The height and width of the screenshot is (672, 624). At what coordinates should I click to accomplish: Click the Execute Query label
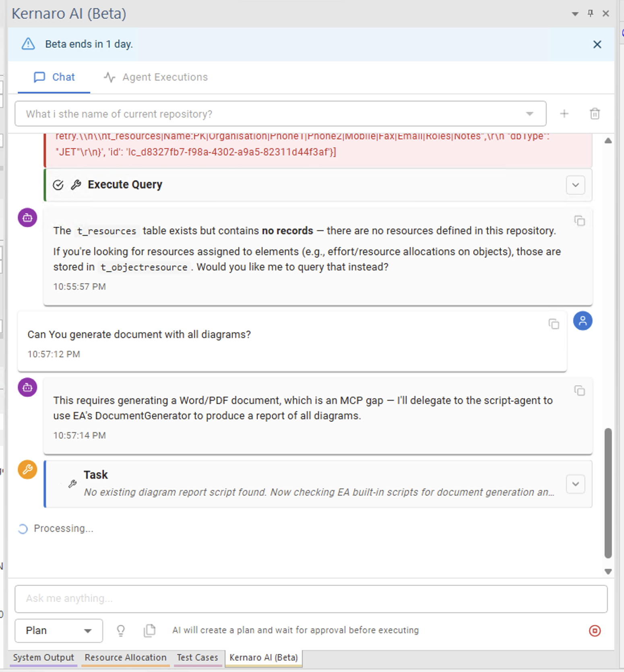pyautogui.click(x=125, y=185)
